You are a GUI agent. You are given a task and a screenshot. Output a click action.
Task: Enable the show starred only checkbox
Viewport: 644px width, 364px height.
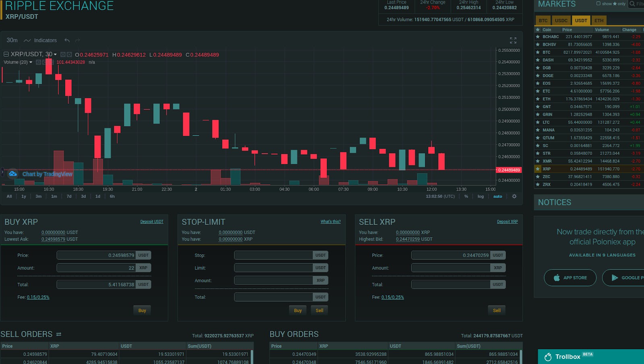[599, 4]
